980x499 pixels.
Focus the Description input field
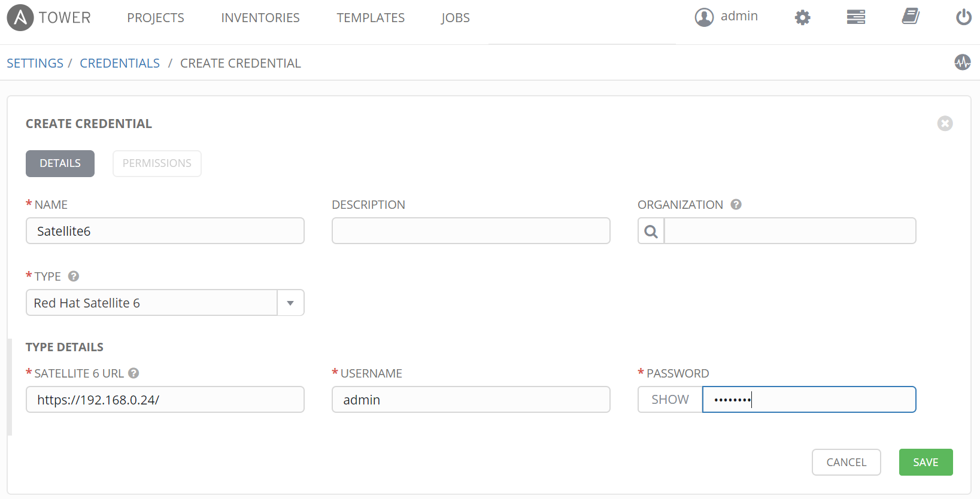point(471,231)
